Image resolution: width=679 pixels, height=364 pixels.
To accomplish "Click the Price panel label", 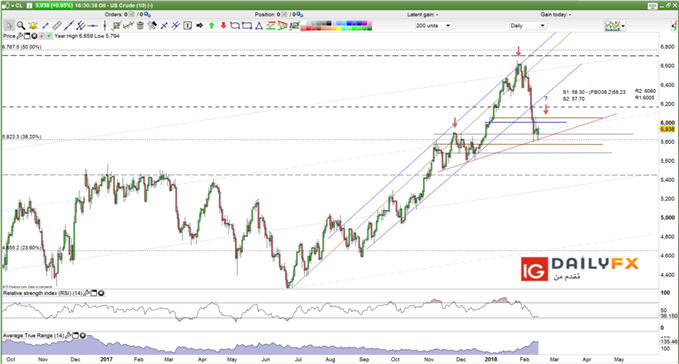I will pyautogui.click(x=9, y=36).
